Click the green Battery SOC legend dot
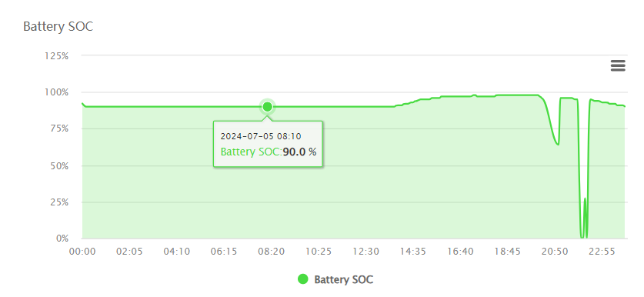 (302, 280)
